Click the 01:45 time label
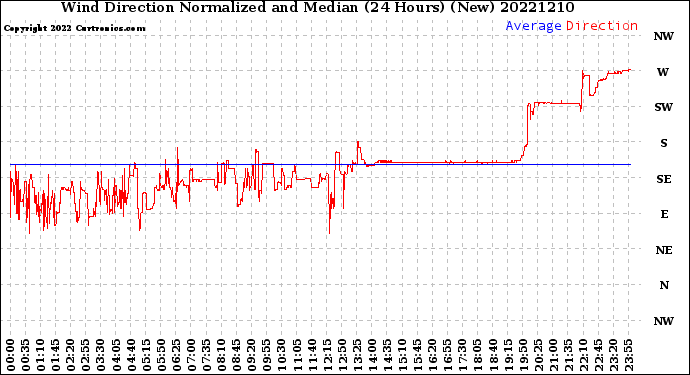Viewport: 690px width, 375px height. [56, 356]
